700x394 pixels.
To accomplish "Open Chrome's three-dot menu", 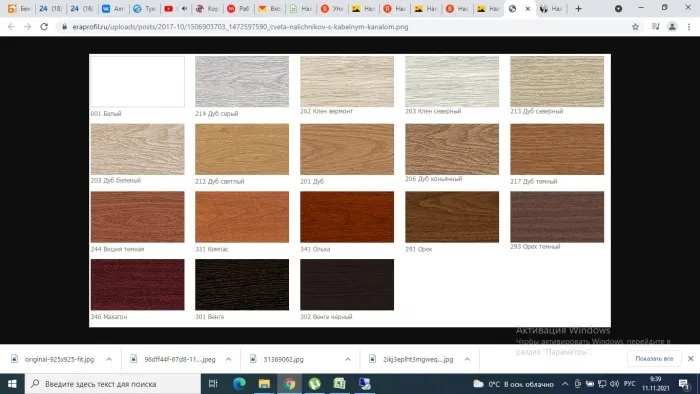I will pyautogui.click(x=689, y=27).
